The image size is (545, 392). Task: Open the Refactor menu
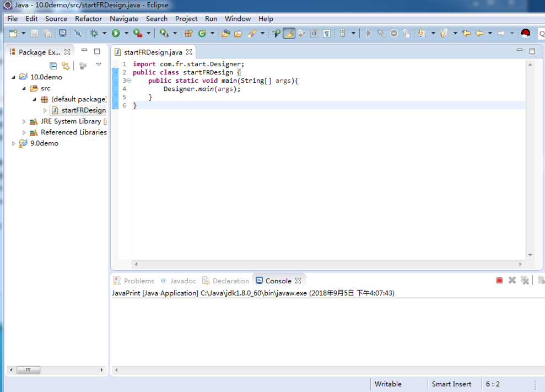[x=88, y=19]
